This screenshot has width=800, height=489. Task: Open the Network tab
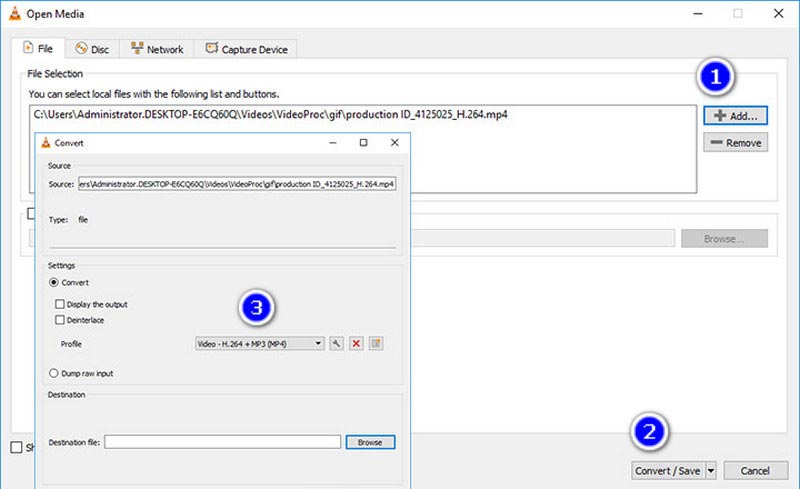[156, 48]
